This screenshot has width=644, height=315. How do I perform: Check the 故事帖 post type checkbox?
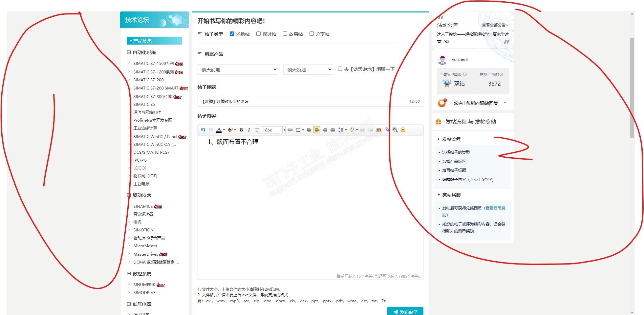(285, 33)
